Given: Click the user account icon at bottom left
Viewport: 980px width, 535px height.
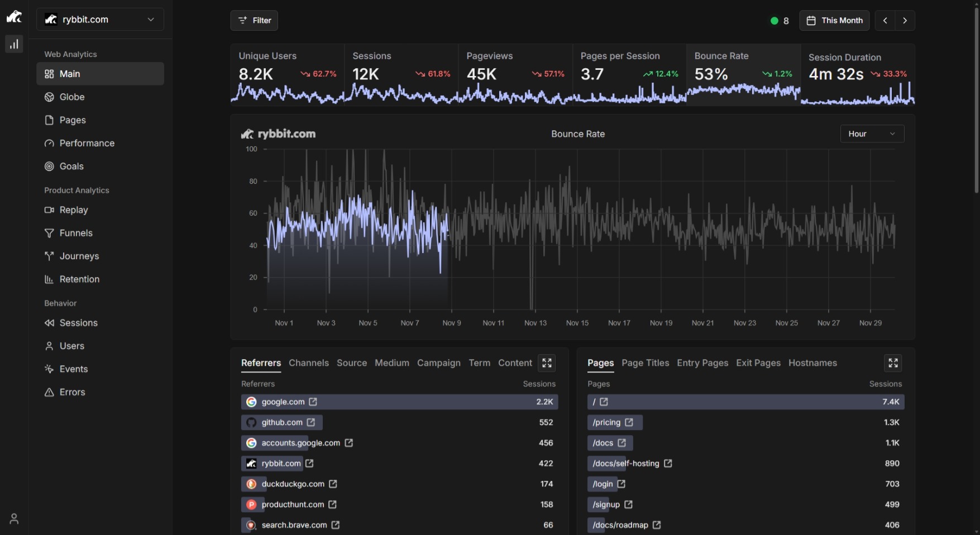Looking at the screenshot, I should (x=14, y=518).
